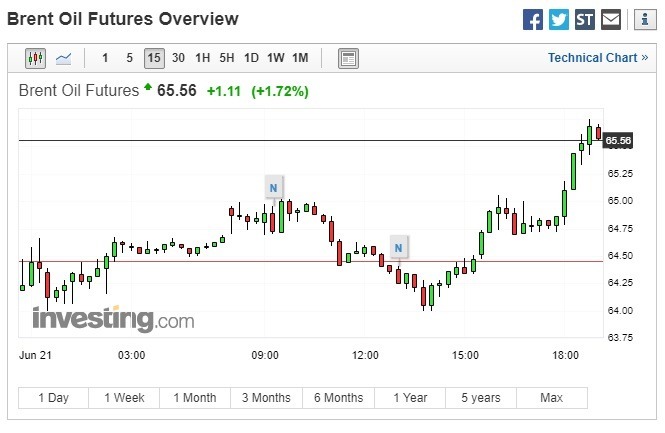Viewport: 665px width, 433px height.
Task: Show the 5 years range
Action: 481,398
